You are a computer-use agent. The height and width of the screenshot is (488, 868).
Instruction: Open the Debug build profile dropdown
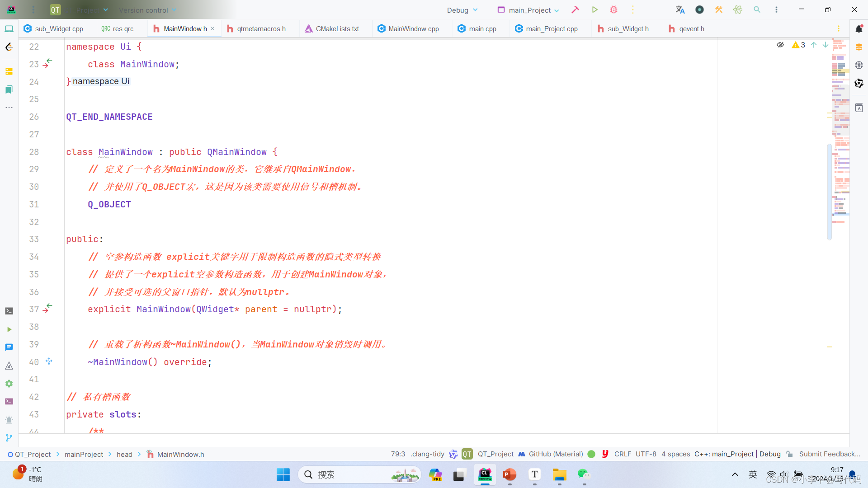[x=462, y=10]
